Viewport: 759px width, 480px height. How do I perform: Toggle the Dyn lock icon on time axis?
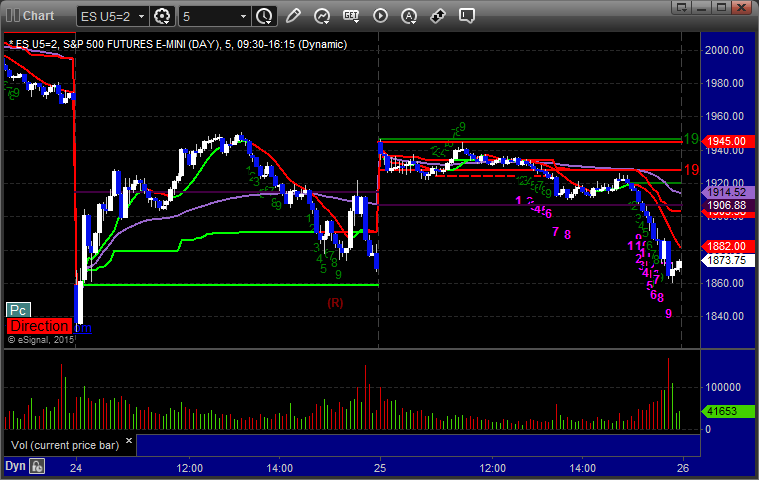37,466
